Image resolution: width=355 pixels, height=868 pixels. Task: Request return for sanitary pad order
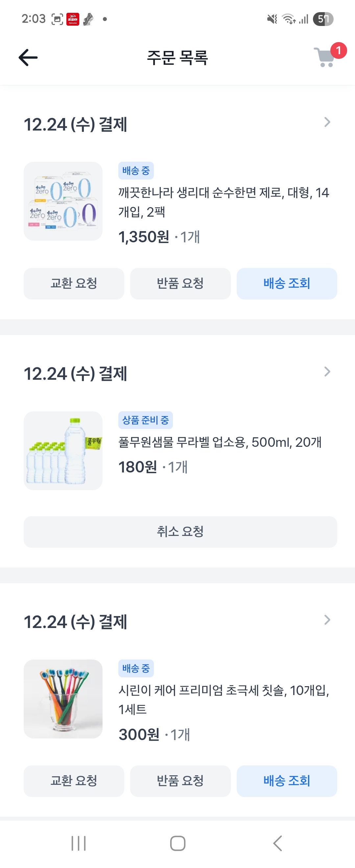pos(180,283)
